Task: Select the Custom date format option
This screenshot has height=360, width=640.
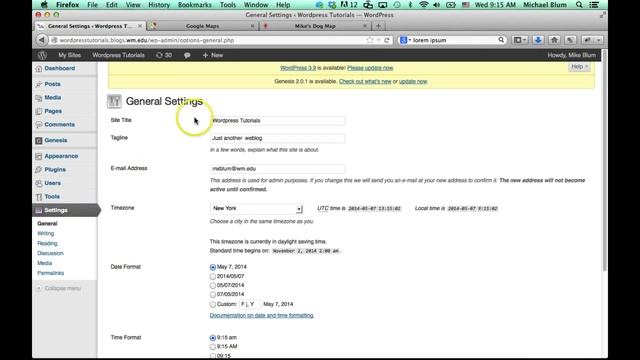Action: 213,304
